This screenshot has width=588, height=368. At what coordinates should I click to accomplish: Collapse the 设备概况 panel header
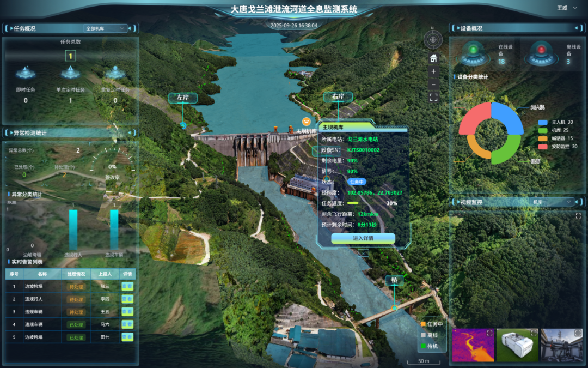(471, 28)
